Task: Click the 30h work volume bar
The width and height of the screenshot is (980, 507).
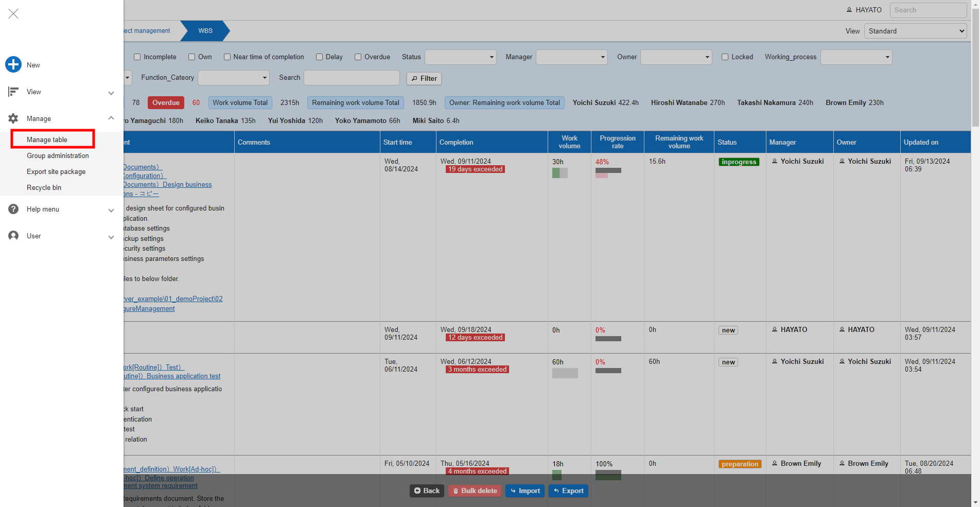Action: click(560, 173)
